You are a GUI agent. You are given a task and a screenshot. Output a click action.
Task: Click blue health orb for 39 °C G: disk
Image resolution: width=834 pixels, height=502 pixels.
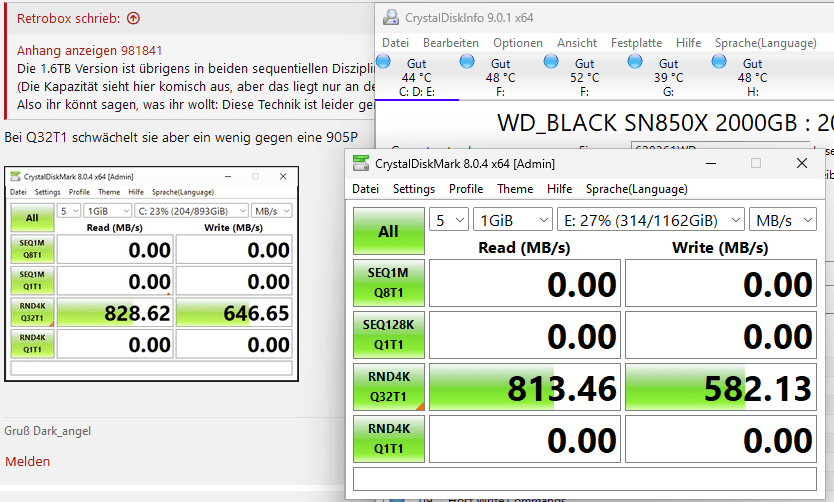pos(635,62)
